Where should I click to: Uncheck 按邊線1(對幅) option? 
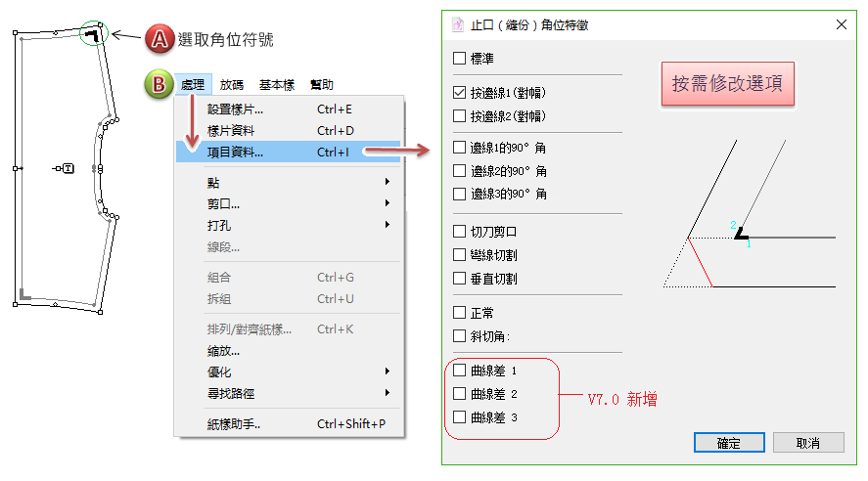click(459, 95)
